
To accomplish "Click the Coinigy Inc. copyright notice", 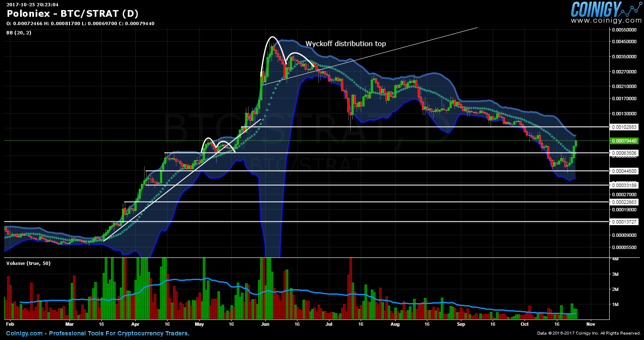I will tap(589, 334).
